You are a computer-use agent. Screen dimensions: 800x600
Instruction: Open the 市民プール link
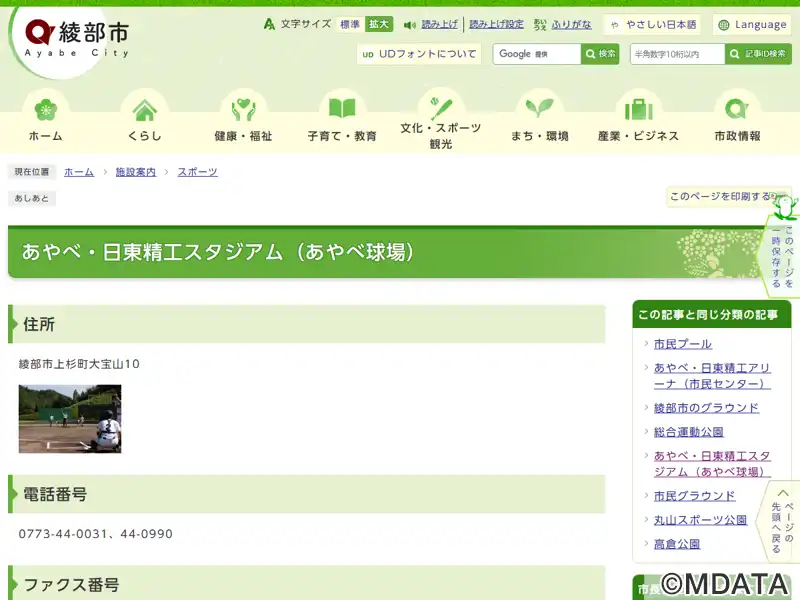[x=683, y=344]
